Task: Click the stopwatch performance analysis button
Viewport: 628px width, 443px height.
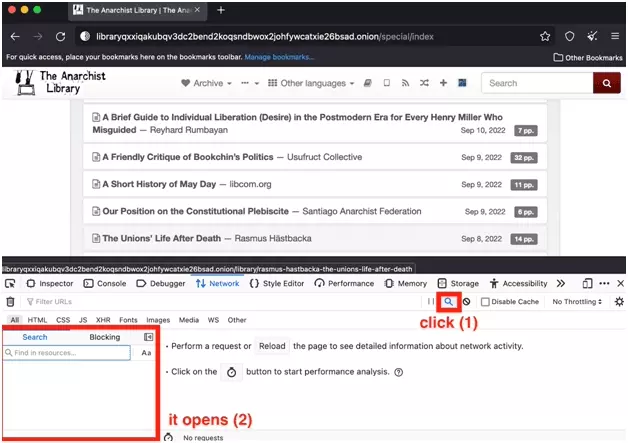Action: click(231, 371)
